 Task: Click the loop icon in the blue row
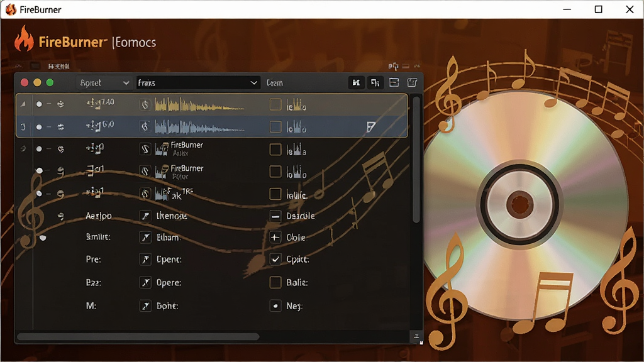click(x=61, y=127)
